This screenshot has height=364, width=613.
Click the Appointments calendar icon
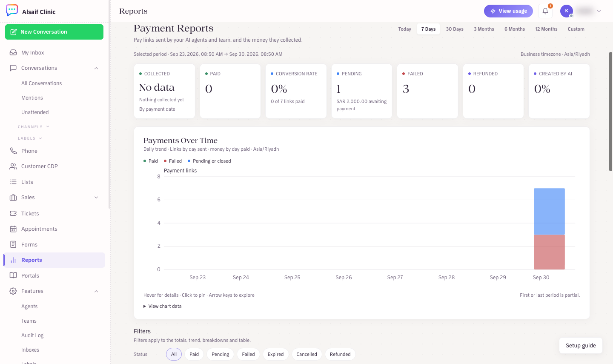coord(13,229)
